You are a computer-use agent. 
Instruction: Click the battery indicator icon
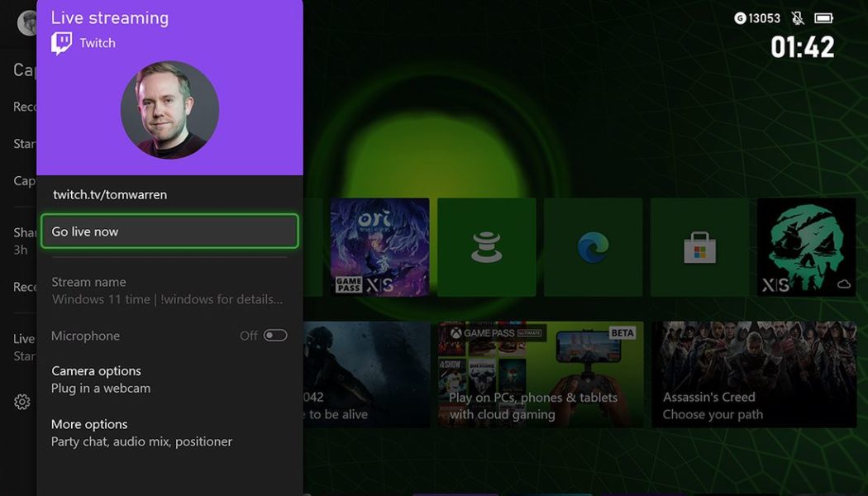click(x=823, y=17)
